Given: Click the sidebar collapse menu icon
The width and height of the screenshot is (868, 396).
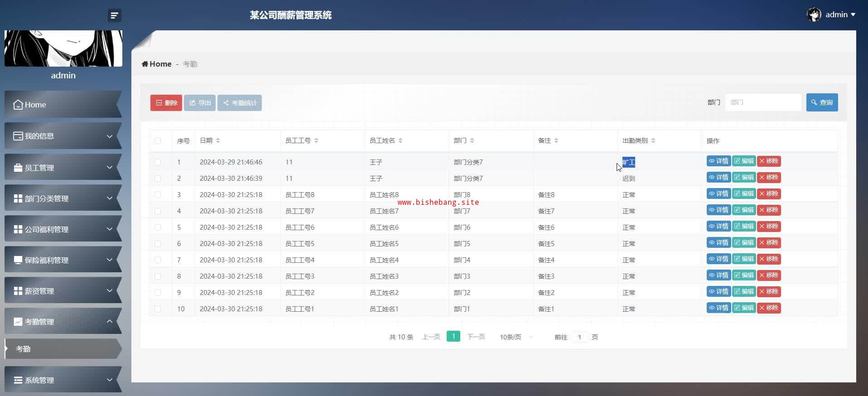Looking at the screenshot, I should (114, 15).
